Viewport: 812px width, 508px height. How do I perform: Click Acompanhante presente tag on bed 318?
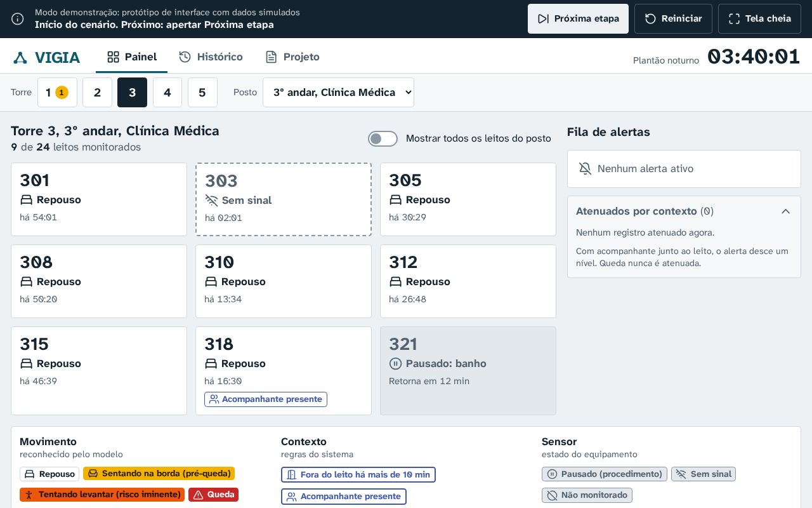[266, 399]
